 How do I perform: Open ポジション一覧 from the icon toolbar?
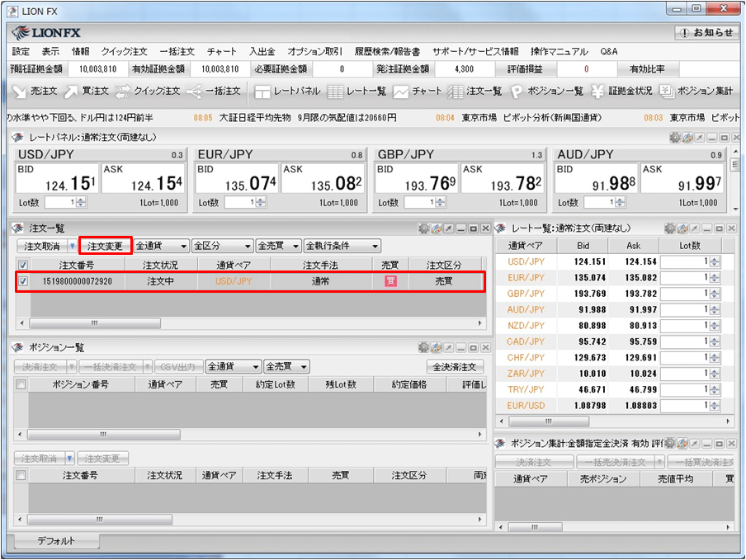pos(546,91)
